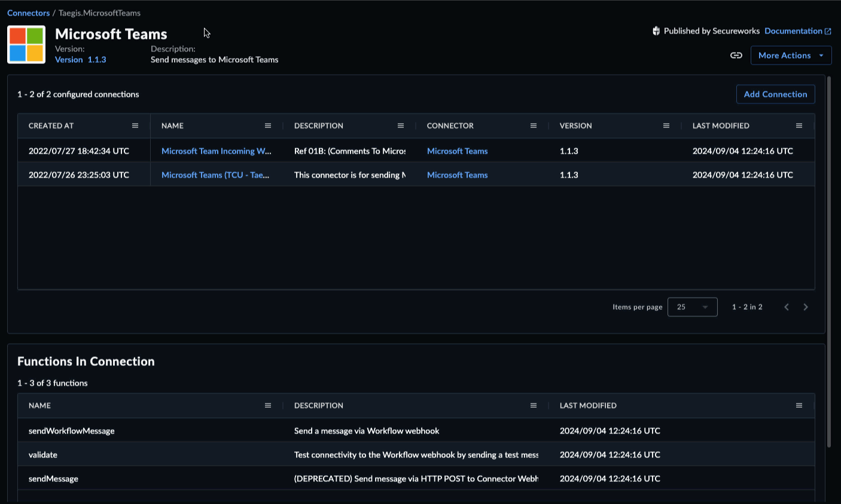Click 'Taegis.MicrosoftTeams' breadcrumb text
841x504 pixels.
99,13
